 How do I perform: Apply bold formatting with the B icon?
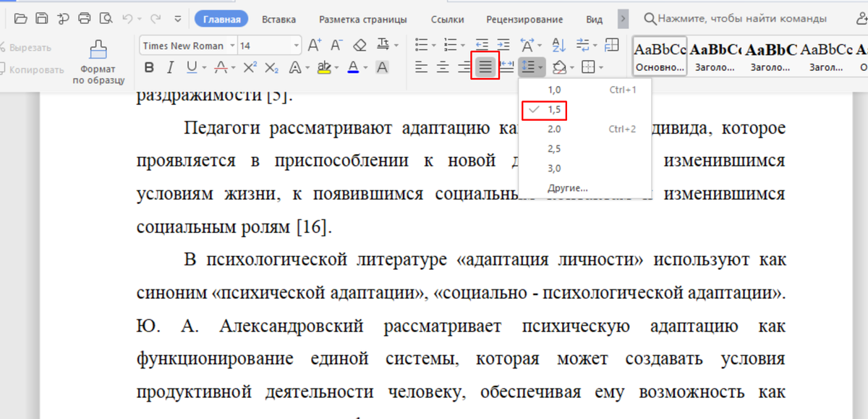150,67
